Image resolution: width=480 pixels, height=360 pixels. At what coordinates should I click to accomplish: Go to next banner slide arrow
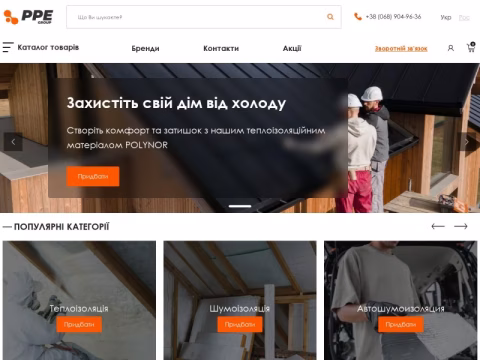click(467, 142)
